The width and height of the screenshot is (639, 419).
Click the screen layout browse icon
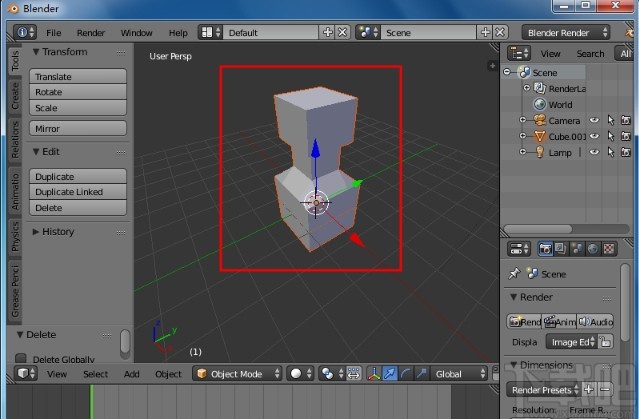pyautogui.click(x=210, y=32)
